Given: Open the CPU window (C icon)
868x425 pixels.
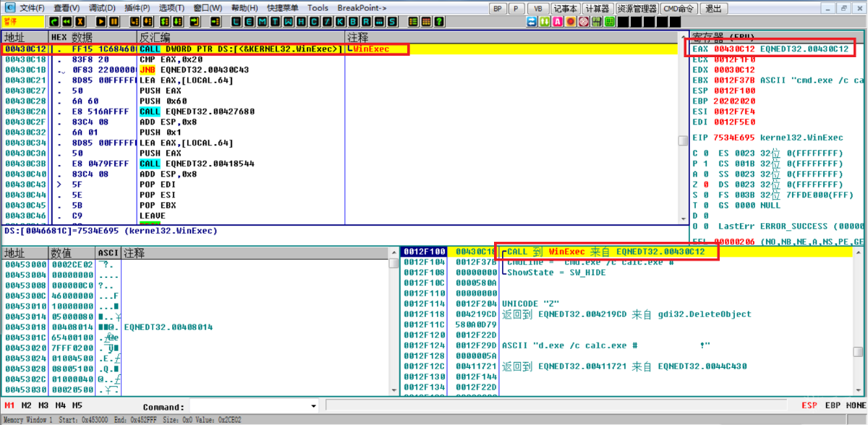Looking at the screenshot, I should (x=314, y=22).
